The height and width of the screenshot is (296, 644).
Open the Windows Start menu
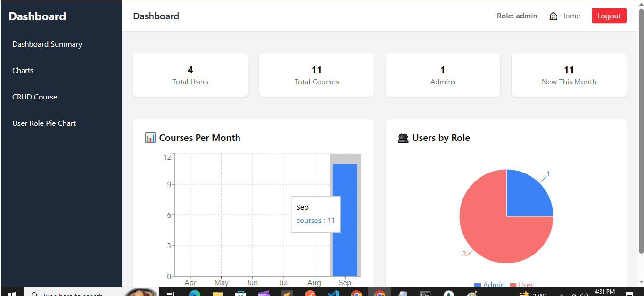pos(12,293)
